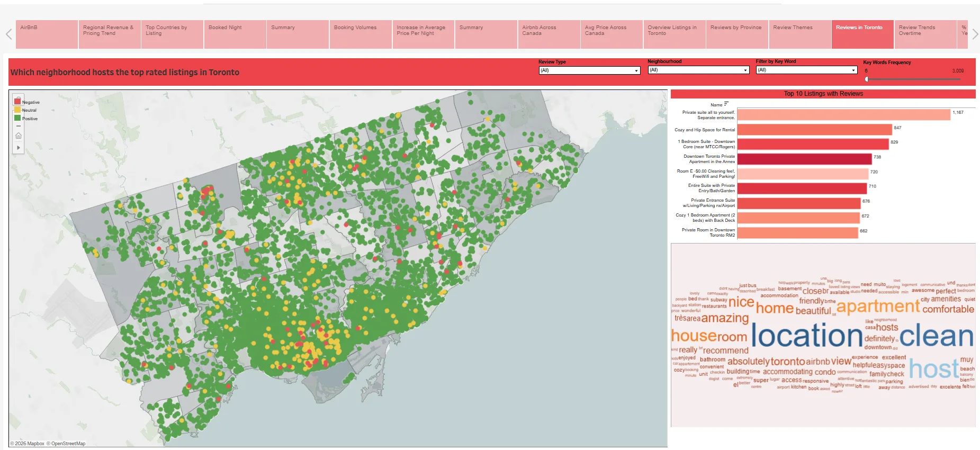Viewport: 980px width, 450px height.
Task: Select 'house' in the word cloud
Action: point(694,336)
